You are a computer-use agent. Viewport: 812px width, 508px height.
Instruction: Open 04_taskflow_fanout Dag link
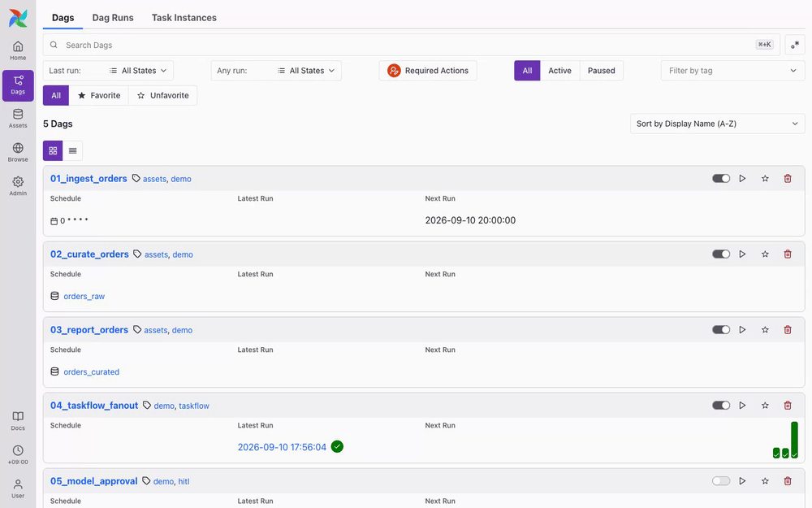tap(94, 406)
